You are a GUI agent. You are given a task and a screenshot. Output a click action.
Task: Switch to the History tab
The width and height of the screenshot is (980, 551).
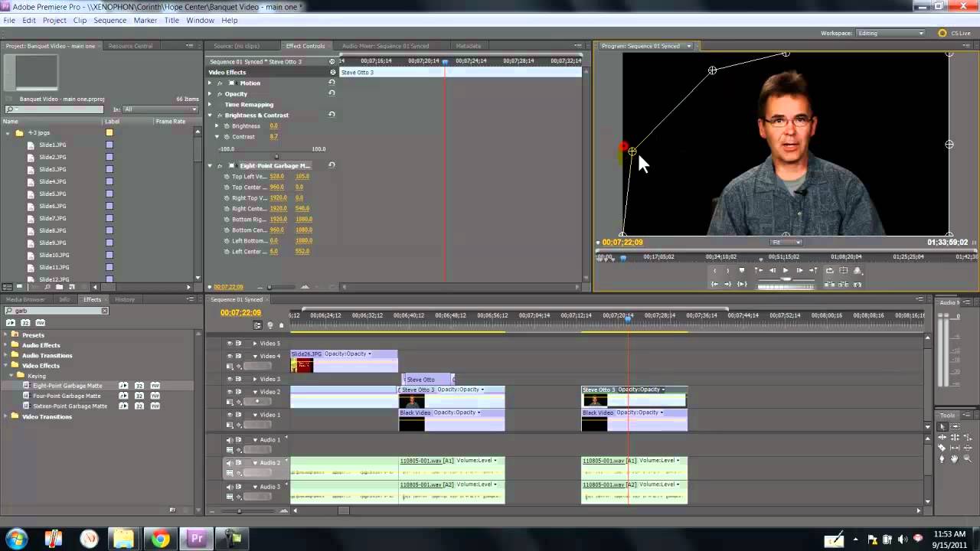pos(125,299)
